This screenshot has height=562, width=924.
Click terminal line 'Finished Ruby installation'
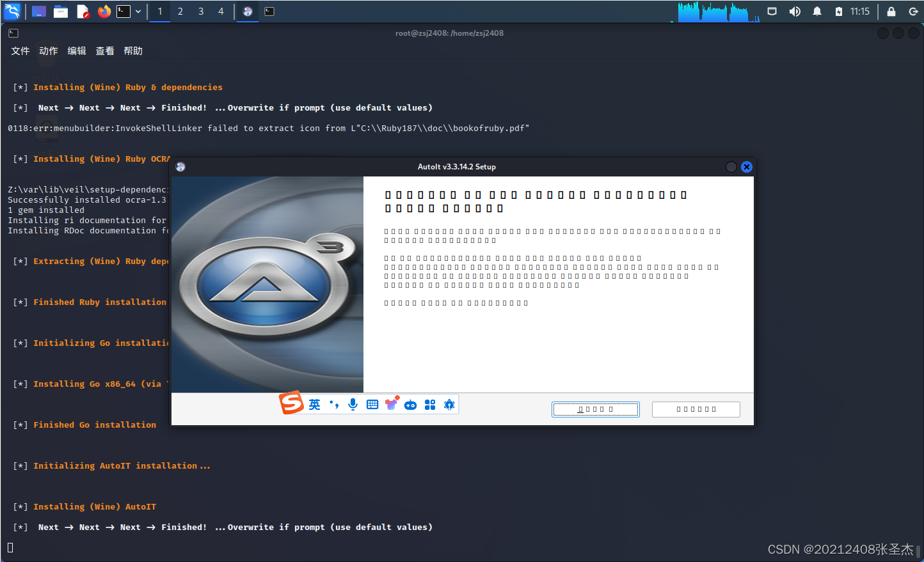(x=100, y=302)
